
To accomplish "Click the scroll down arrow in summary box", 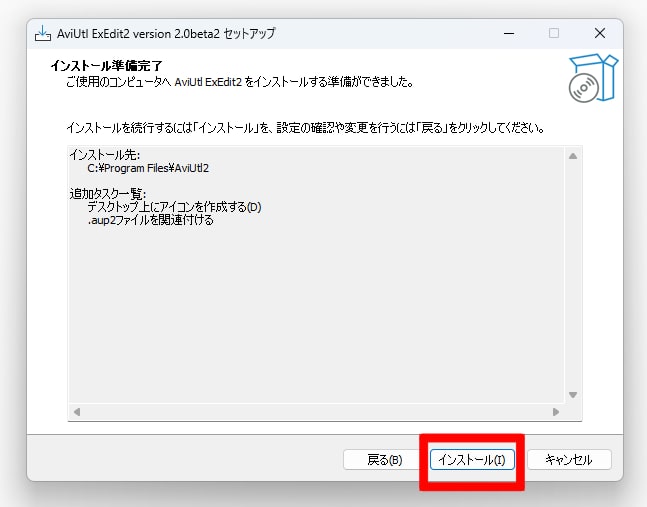I will [x=573, y=395].
